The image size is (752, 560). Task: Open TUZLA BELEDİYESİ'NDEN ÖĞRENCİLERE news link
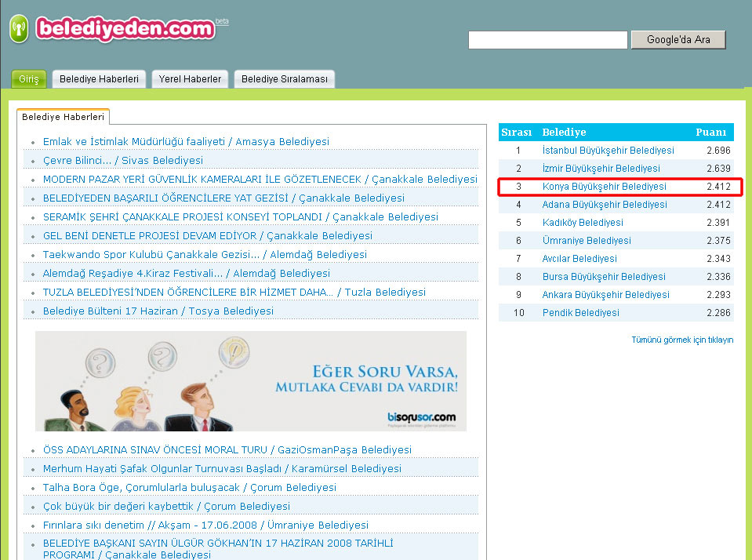coord(234,293)
